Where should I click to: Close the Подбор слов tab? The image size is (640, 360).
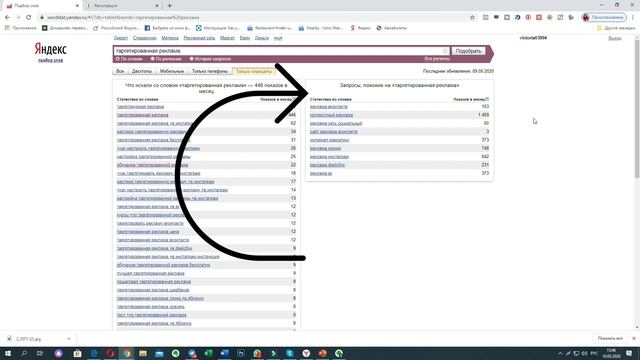[78, 6]
